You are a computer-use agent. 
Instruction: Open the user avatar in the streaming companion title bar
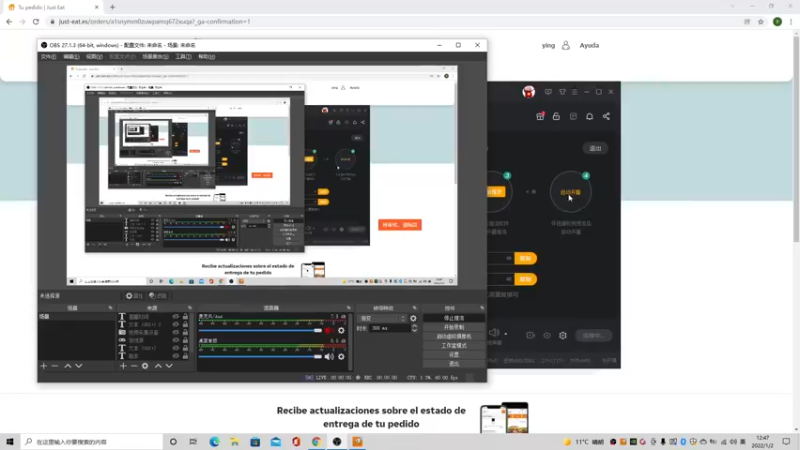coord(529,92)
